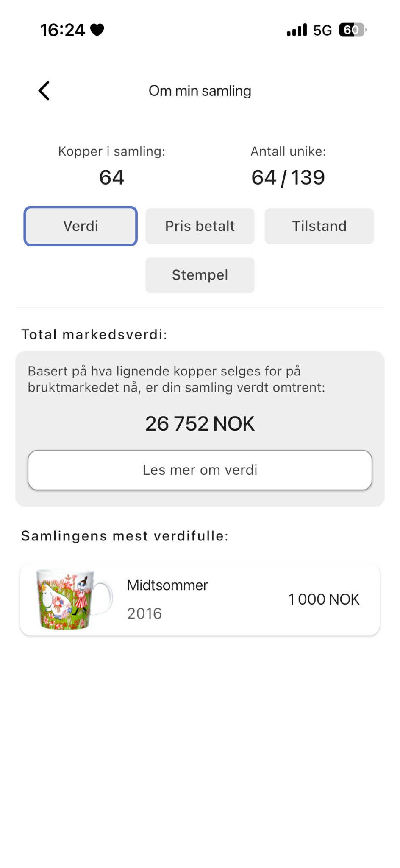Screen dimensions: 400x868
Task: Tap the Kopper i samling count 64
Action: [x=111, y=177]
